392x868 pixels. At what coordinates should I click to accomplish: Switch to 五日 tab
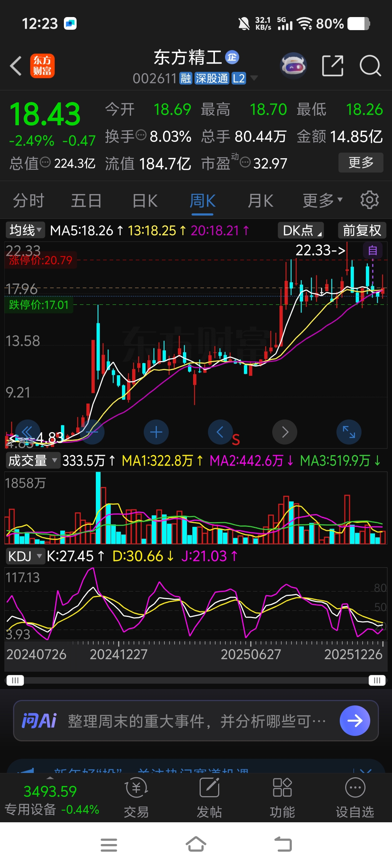pos(86,200)
